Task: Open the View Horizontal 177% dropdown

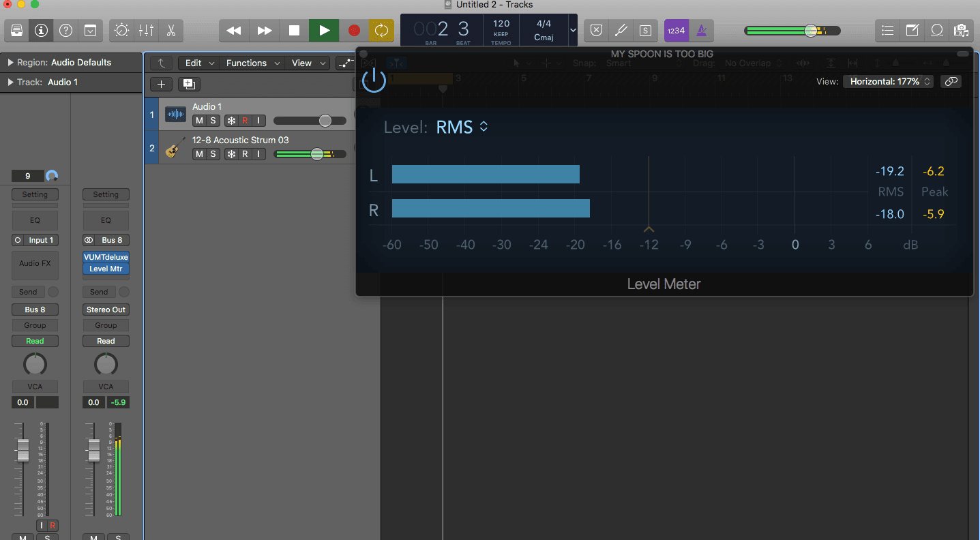Action: (x=889, y=81)
